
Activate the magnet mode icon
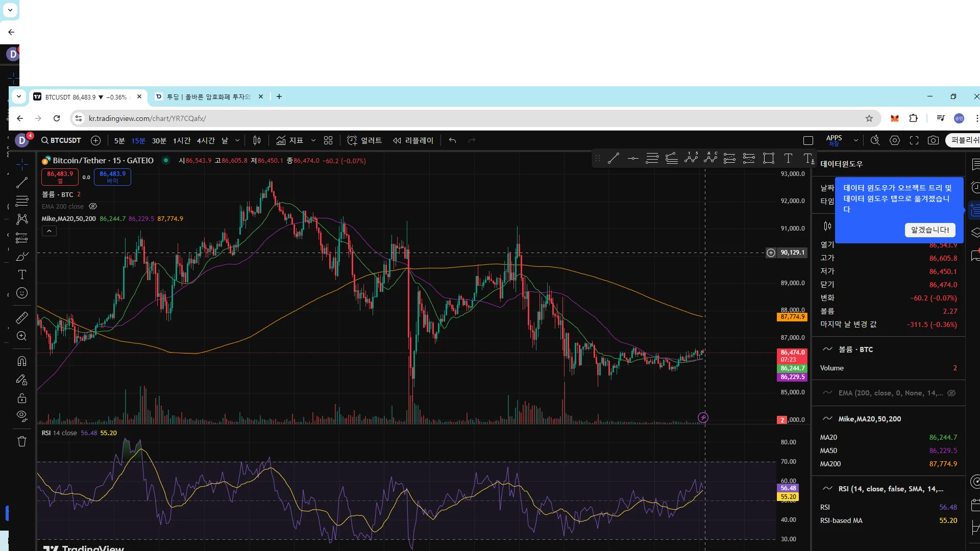(22, 361)
